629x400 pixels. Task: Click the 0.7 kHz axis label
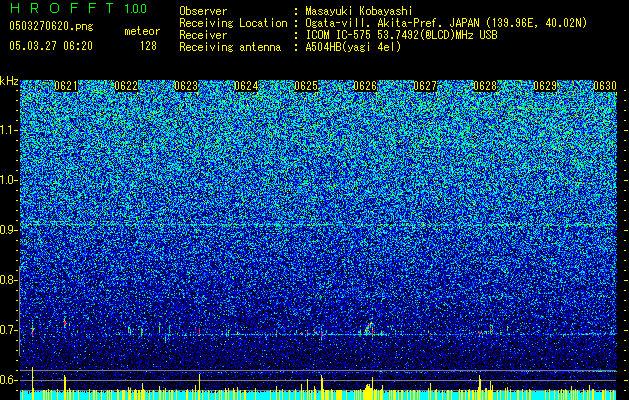(x=8, y=330)
